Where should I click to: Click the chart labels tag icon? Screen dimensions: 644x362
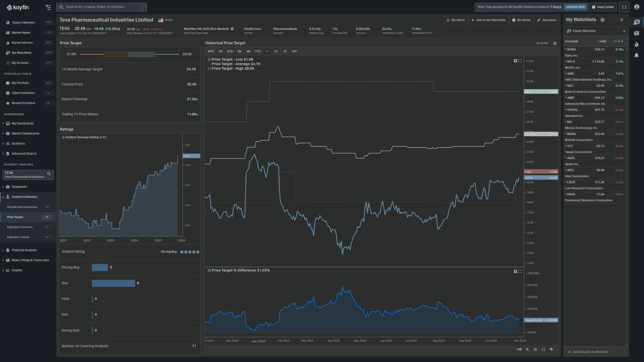click(551, 349)
